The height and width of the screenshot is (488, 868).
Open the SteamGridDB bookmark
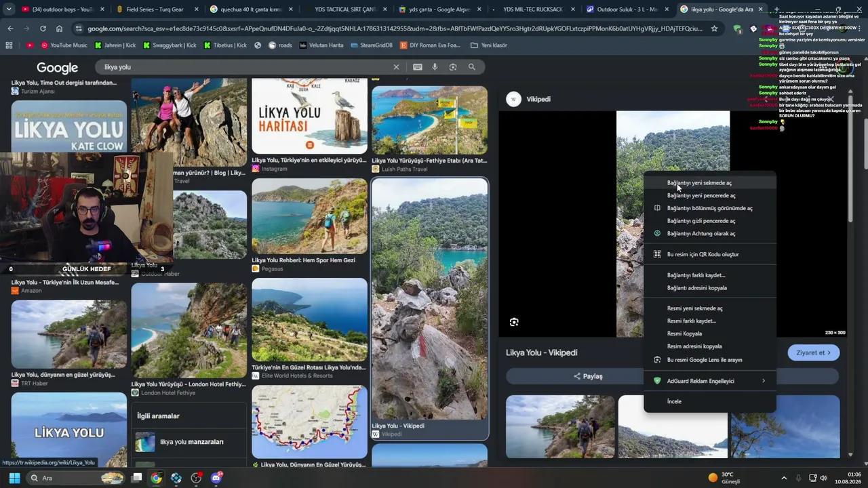point(372,45)
